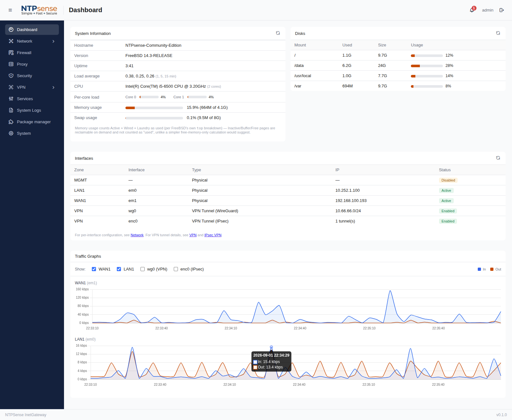Open the Firewall menu item

click(x=32, y=52)
